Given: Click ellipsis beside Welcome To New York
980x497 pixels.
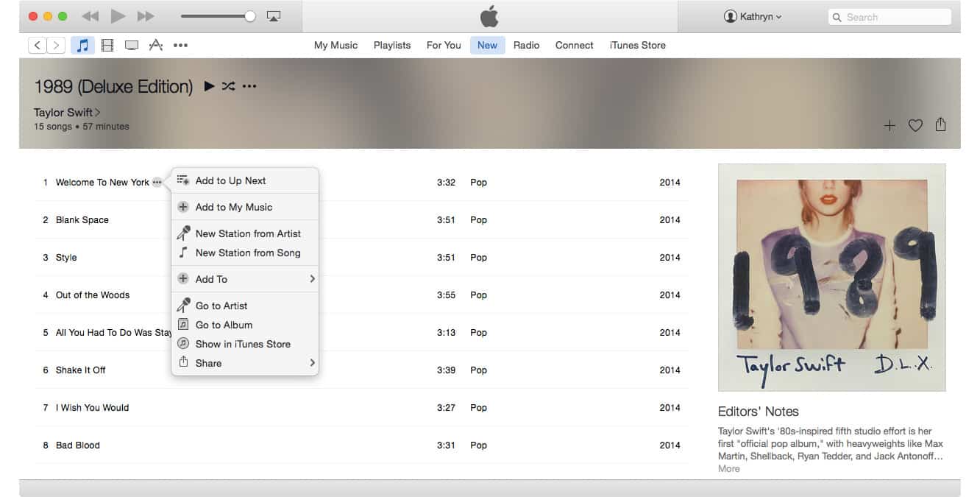Looking at the screenshot, I should point(157,183).
